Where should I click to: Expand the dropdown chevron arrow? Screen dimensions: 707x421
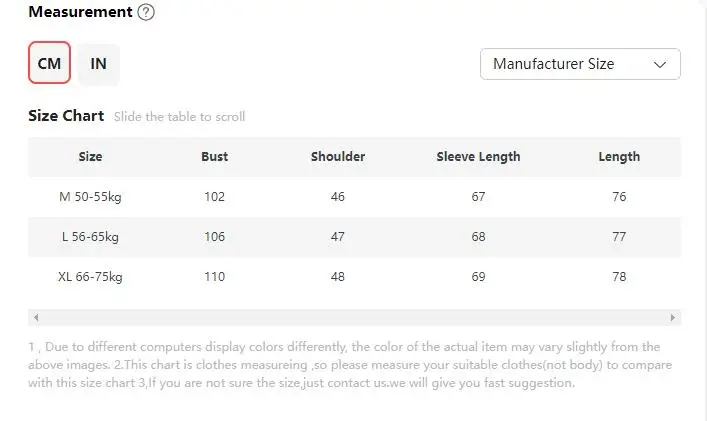click(x=660, y=64)
